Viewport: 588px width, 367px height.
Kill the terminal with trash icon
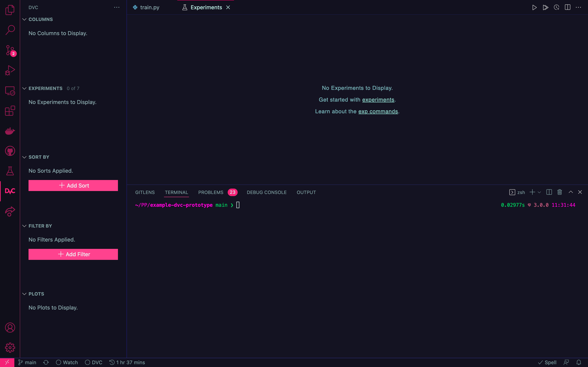click(x=560, y=192)
